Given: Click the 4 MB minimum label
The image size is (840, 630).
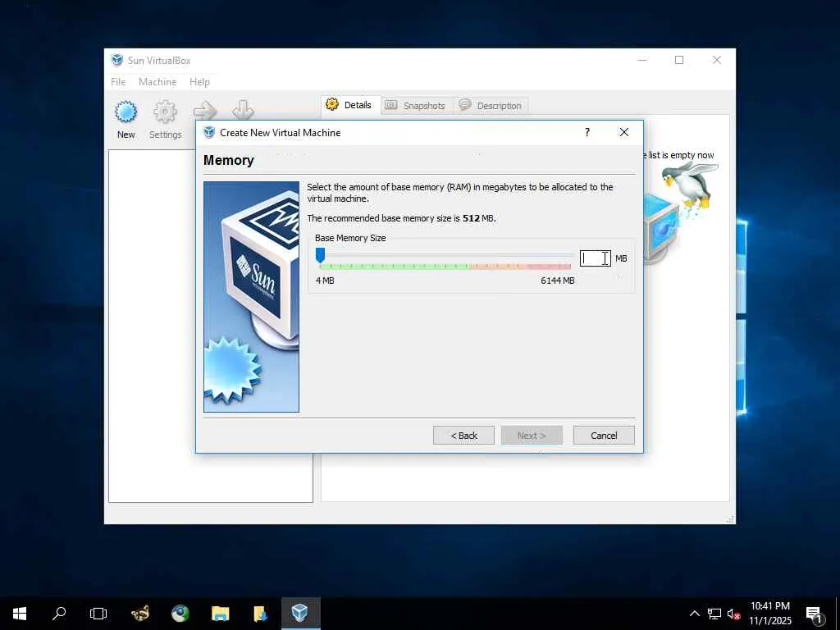Looking at the screenshot, I should click(325, 281).
